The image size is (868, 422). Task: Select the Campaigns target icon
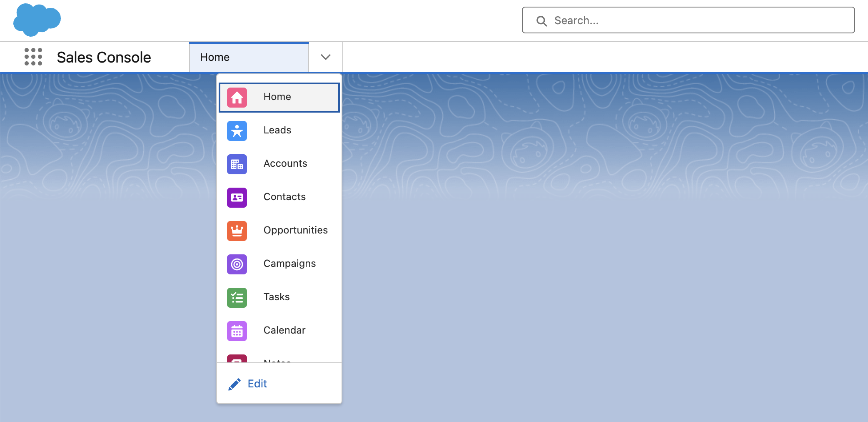pos(237,264)
